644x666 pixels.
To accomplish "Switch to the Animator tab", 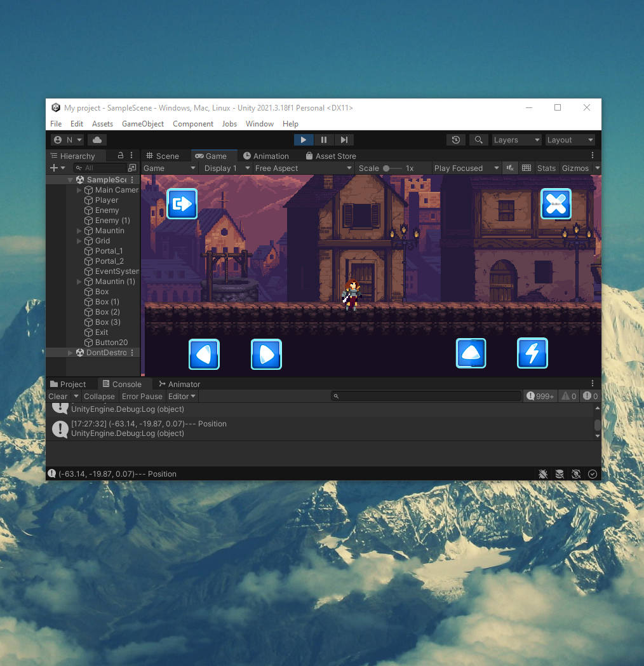I will pyautogui.click(x=179, y=384).
